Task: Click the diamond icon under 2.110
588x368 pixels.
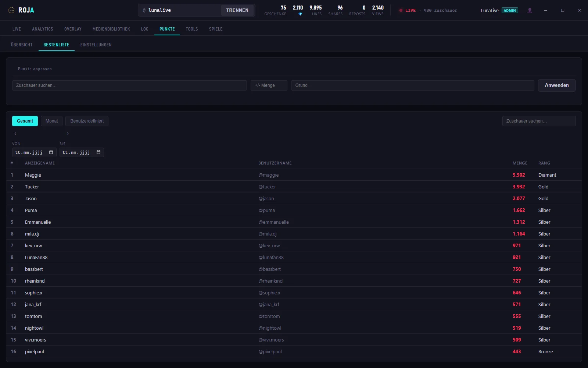Action: click(300, 14)
